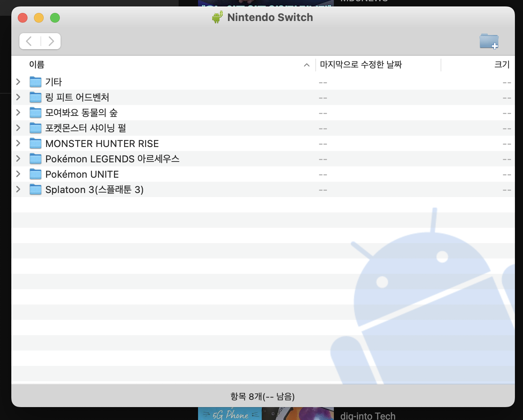Select the 기타 folder icon

pyautogui.click(x=36, y=82)
